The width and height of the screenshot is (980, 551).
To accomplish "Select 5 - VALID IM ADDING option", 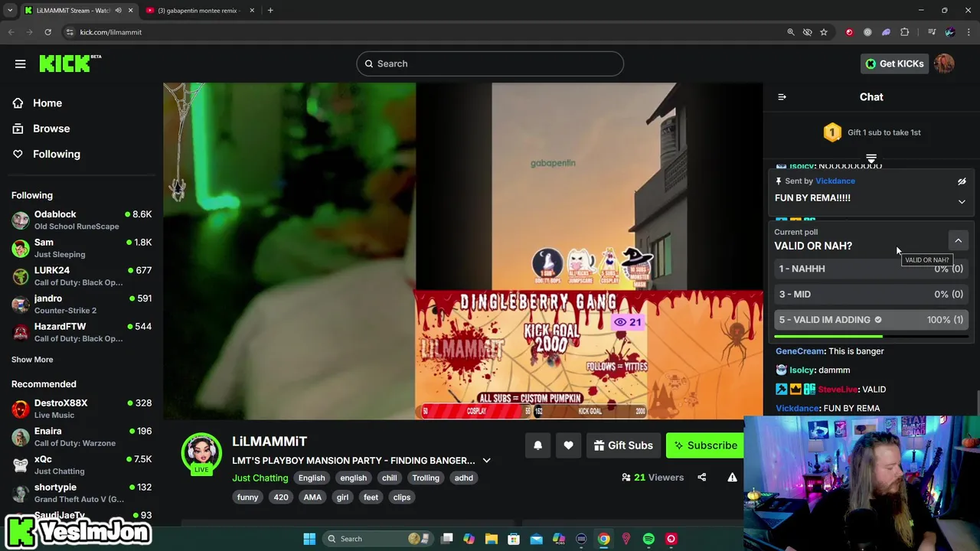I will (871, 320).
